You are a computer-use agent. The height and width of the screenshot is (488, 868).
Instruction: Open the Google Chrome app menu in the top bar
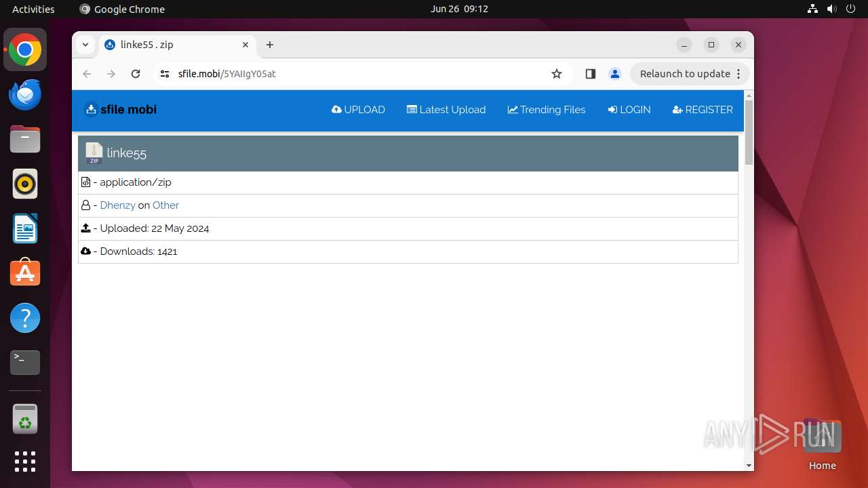coord(122,9)
